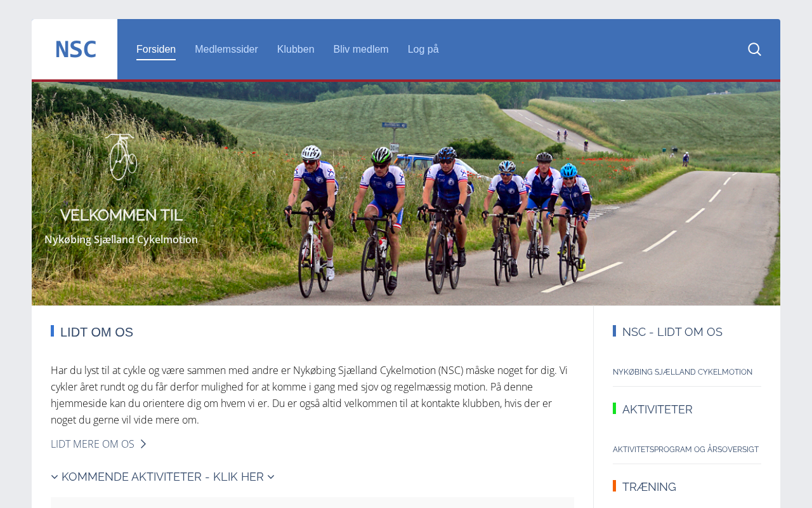Open the Medlemssider menu
The image size is (812, 508).
[226, 50]
